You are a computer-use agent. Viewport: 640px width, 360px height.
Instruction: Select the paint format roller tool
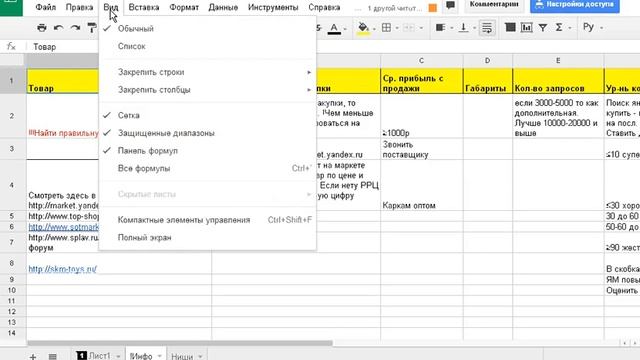pyautogui.click(x=92, y=28)
